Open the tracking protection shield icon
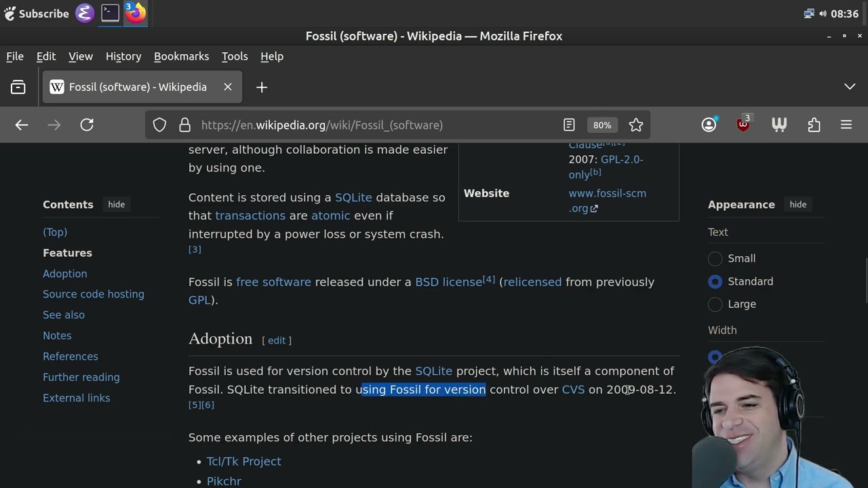 (x=159, y=125)
